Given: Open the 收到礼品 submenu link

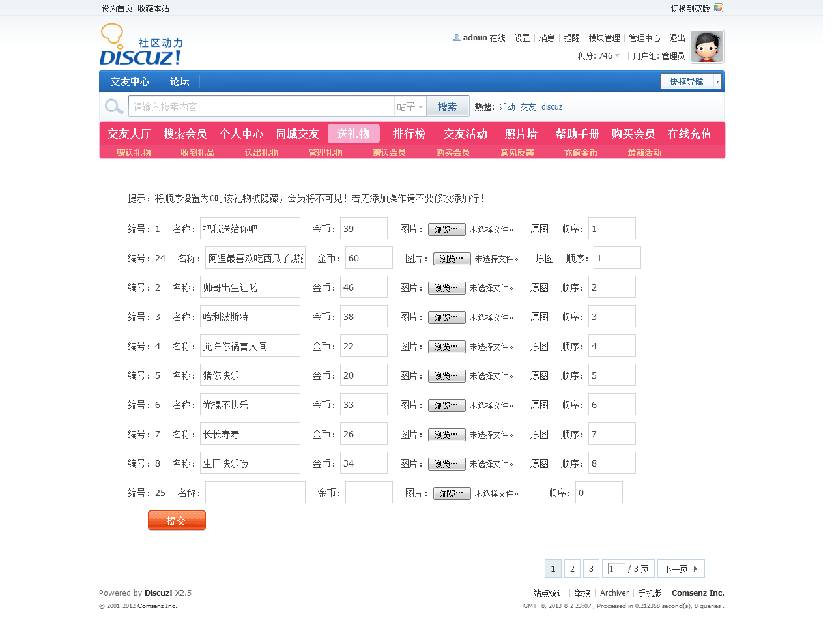Looking at the screenshot, I should pos(197,153).
